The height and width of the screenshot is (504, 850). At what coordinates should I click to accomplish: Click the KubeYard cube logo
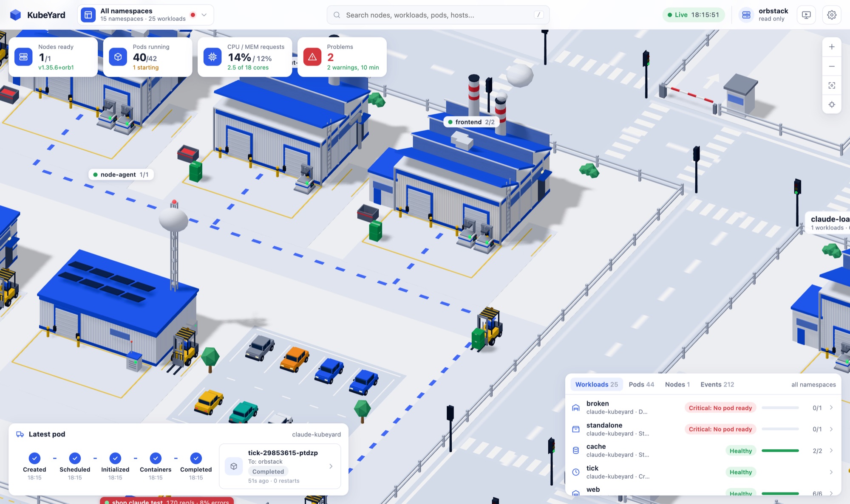click(16, 15)
